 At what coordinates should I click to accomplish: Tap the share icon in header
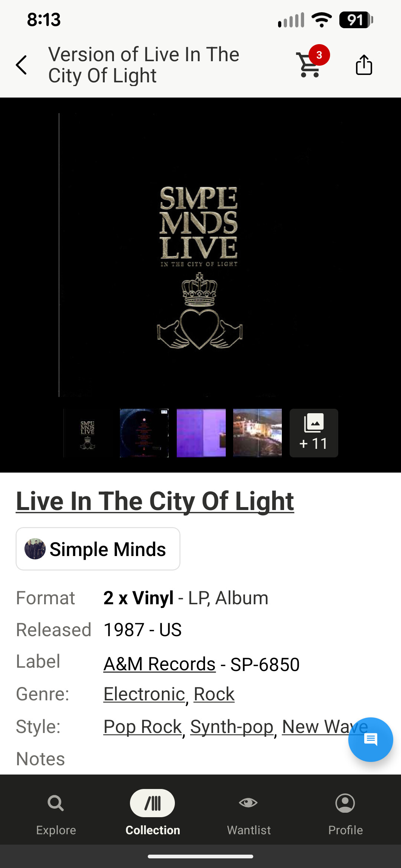click(x=364, y=65)
